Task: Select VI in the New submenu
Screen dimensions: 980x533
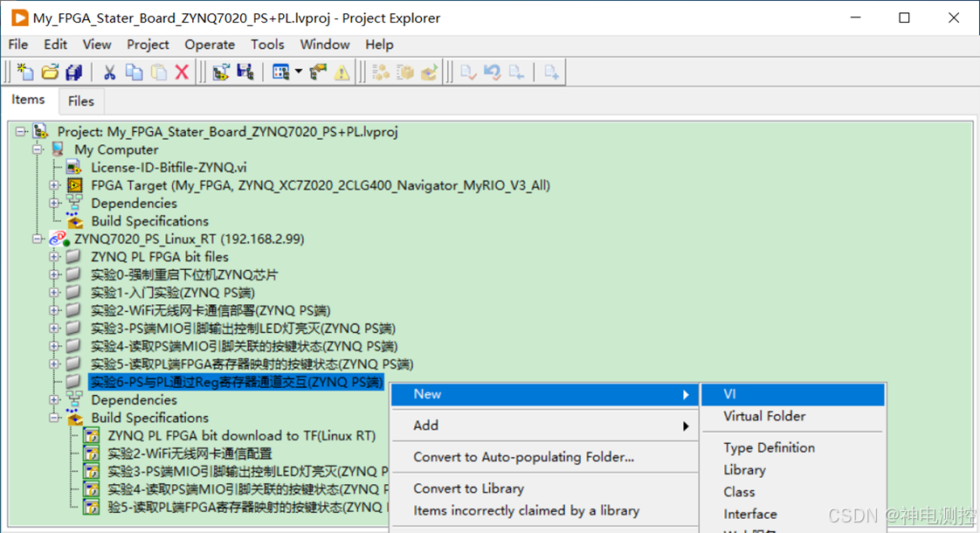Action: pyautogui.click(x=792, y=394)
